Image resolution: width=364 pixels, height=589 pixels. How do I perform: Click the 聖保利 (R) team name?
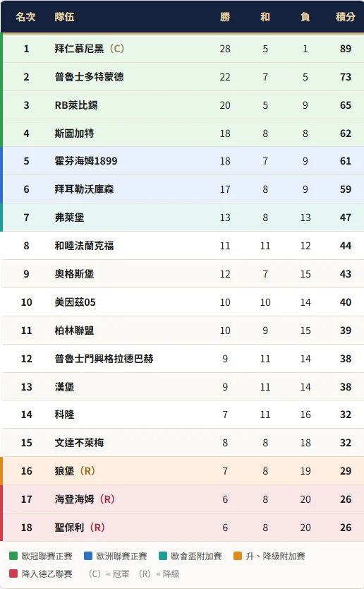(x=80, y=528)
